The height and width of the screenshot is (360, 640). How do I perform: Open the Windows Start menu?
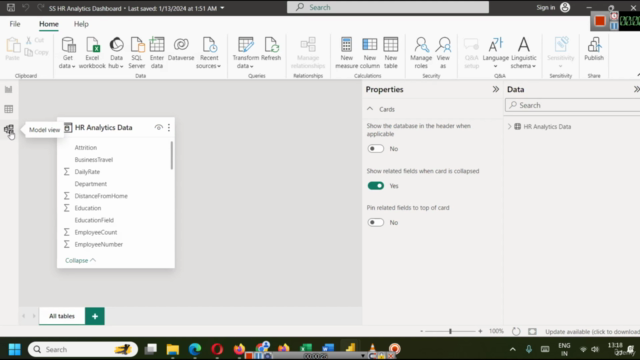pyautogui.click(x=15, y=349)
